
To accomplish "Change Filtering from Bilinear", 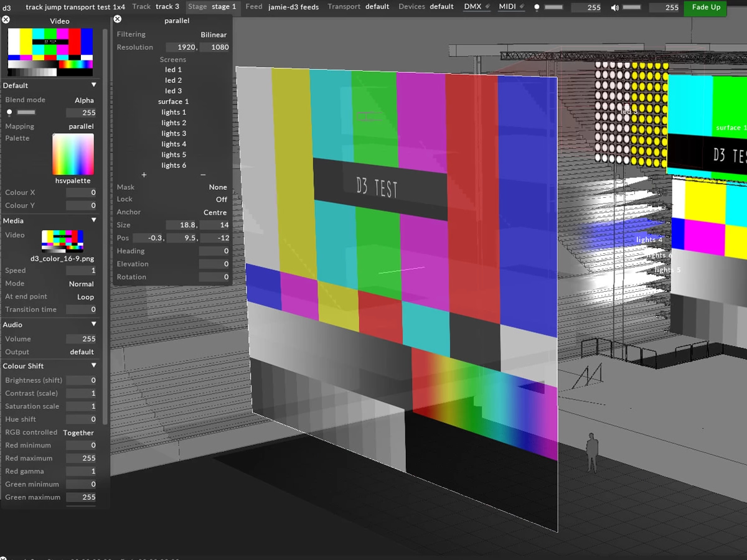I will (214, 35).
